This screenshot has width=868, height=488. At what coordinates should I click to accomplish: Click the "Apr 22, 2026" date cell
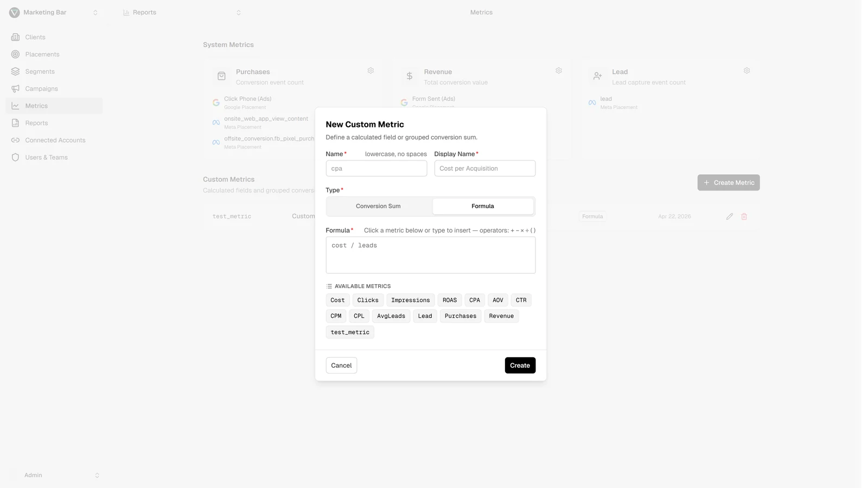click(x=674, y=216)
